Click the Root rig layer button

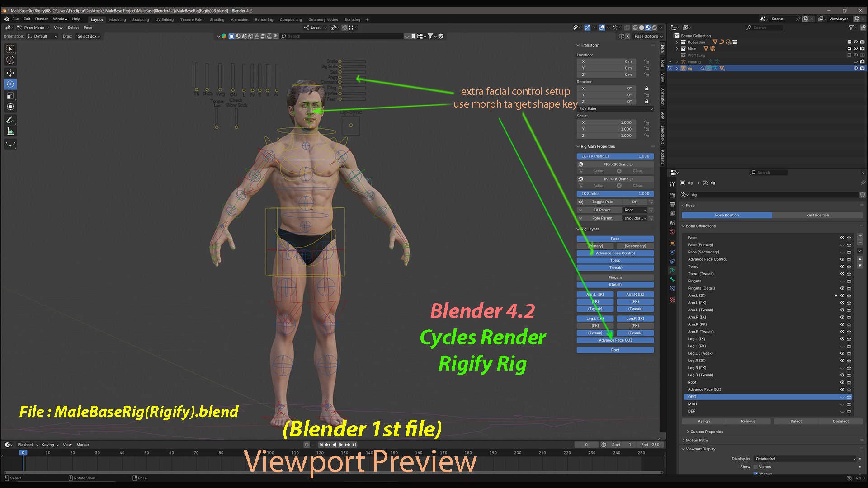pyautogui.click(x=615, y=350)
